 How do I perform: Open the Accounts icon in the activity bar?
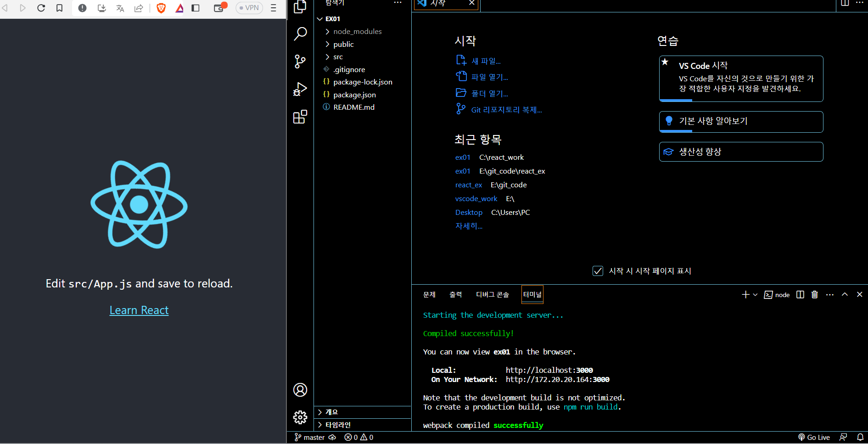(x=300, y=390)
